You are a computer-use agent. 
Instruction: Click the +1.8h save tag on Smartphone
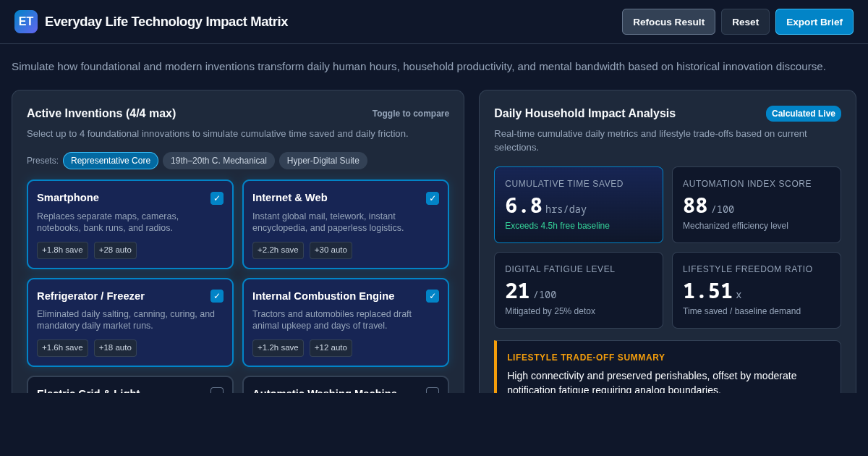pyautogui.click(x=62, y=250)
